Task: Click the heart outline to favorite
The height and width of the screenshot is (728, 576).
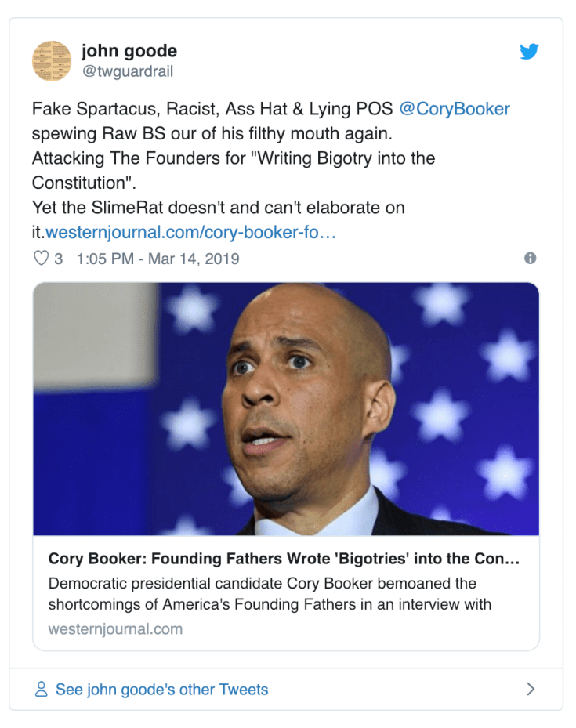Action: pos(42,257)
